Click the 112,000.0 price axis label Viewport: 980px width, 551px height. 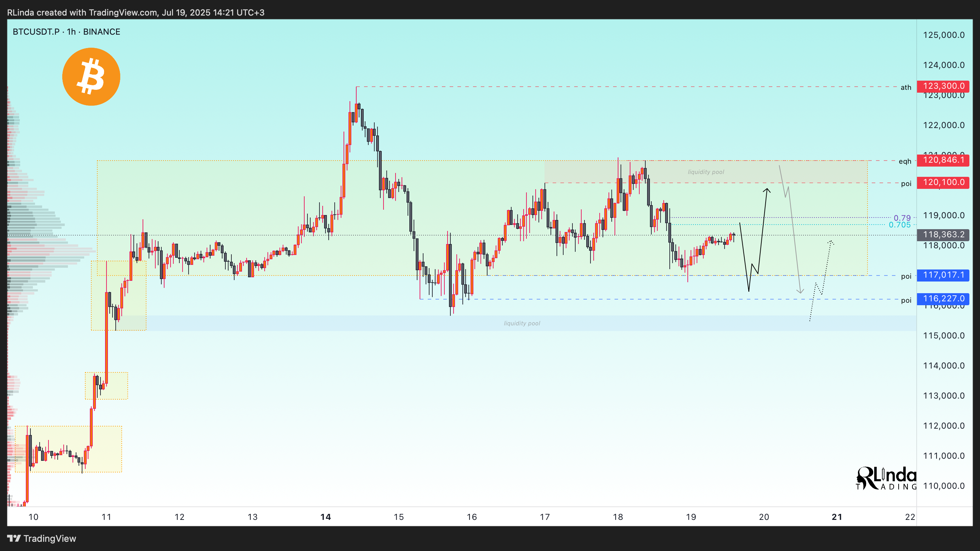click(x=944, y=425)
